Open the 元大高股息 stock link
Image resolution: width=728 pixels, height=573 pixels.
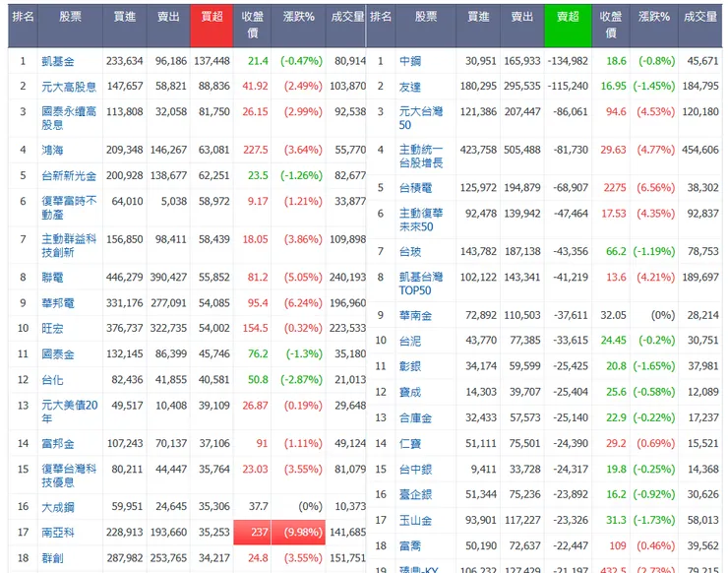tap(69, 87)
